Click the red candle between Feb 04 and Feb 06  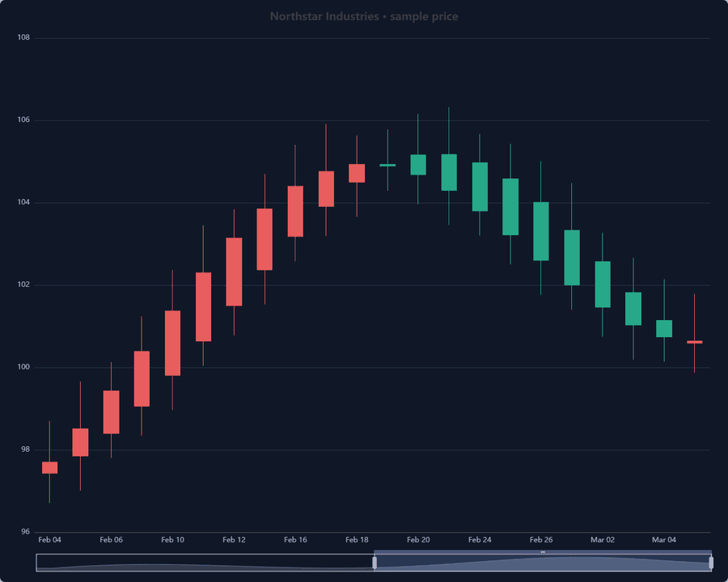[80, 442]
